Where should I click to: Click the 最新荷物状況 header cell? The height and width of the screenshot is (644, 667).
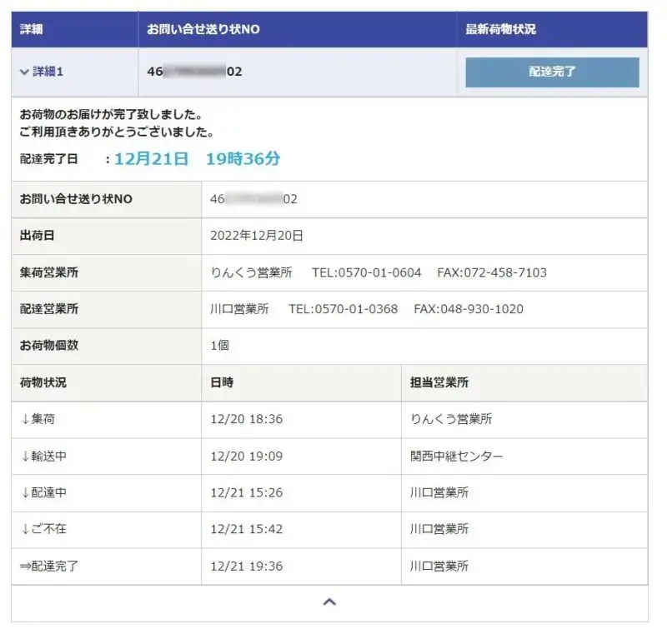(x=500, y=29)
